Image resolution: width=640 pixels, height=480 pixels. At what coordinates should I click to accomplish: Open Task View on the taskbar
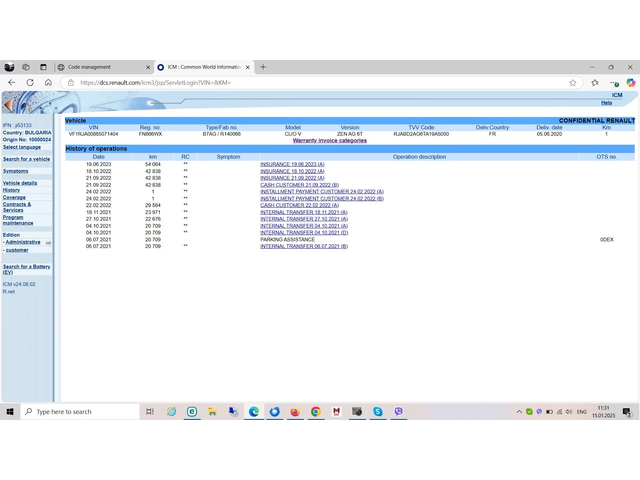(x=150, y=411)
